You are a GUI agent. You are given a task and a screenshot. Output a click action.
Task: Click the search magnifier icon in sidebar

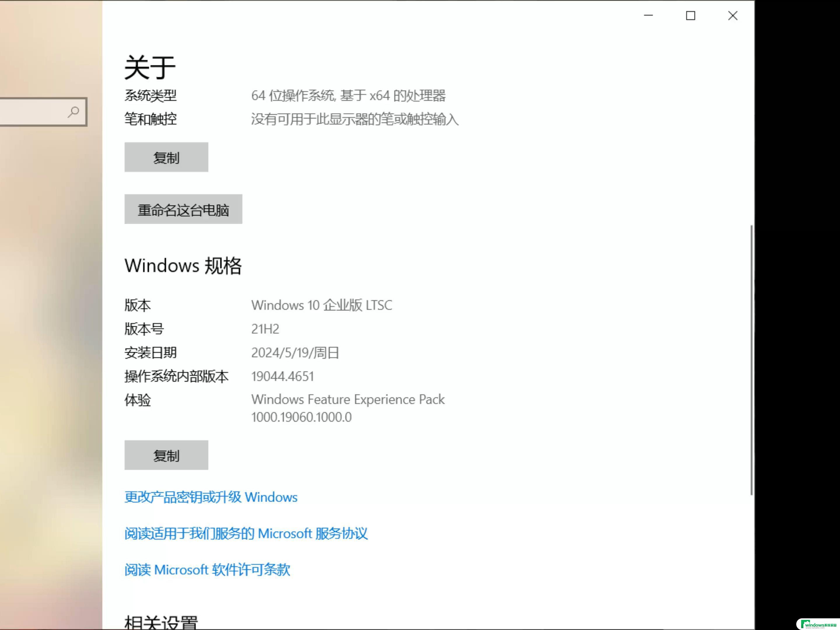tap(74, 112)
